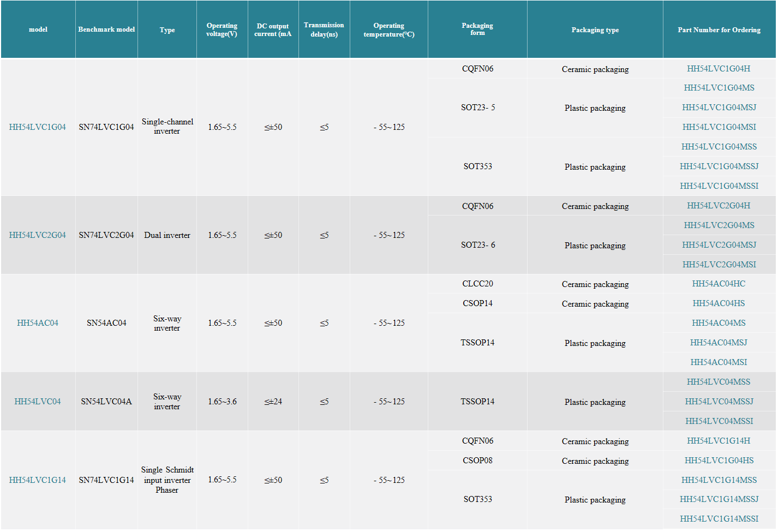Open the HH54LVC1G14 model link
778x532 pixels.
tap(37, 480)
